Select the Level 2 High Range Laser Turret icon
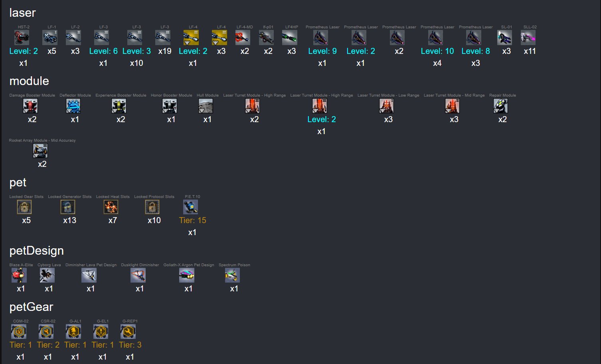 320,106
